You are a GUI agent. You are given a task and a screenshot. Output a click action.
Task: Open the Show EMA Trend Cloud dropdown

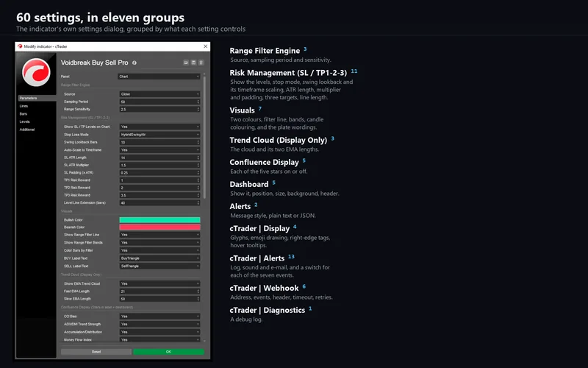[x=159, y=283]
